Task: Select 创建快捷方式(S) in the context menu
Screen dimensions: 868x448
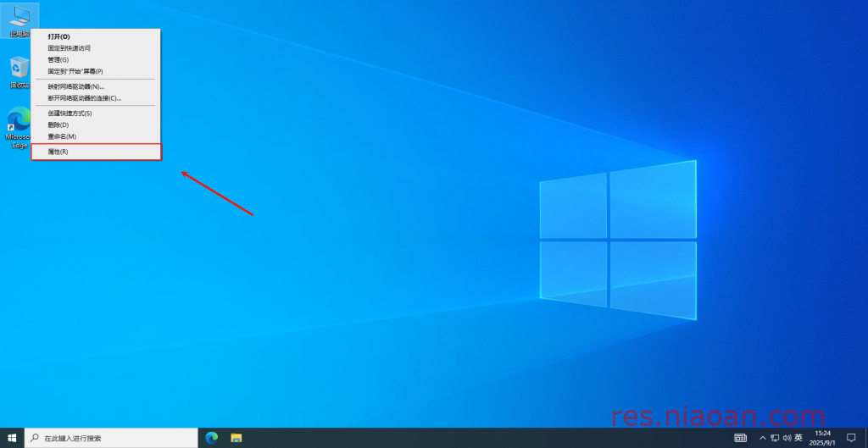Action: [70, 113]
